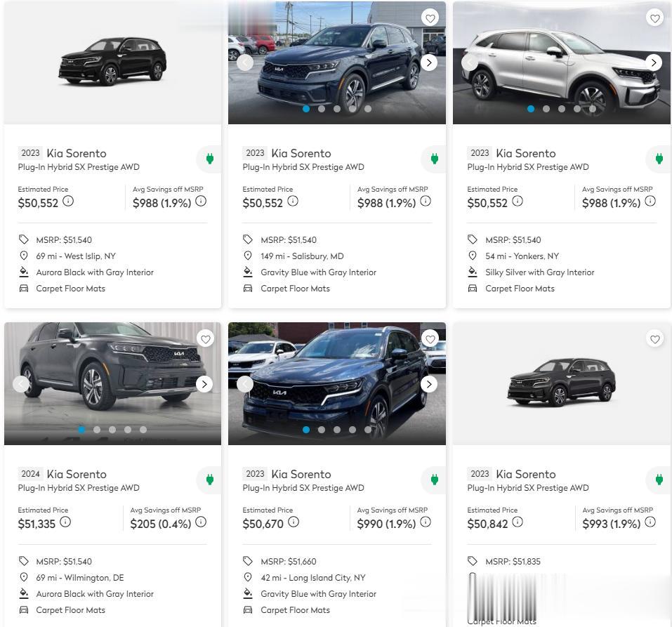Image resolution: width=672 pixels, height=627 pixels.
Task: Open the Gravity Blue Salisbury Sorento photo
Action: (337, 62)
